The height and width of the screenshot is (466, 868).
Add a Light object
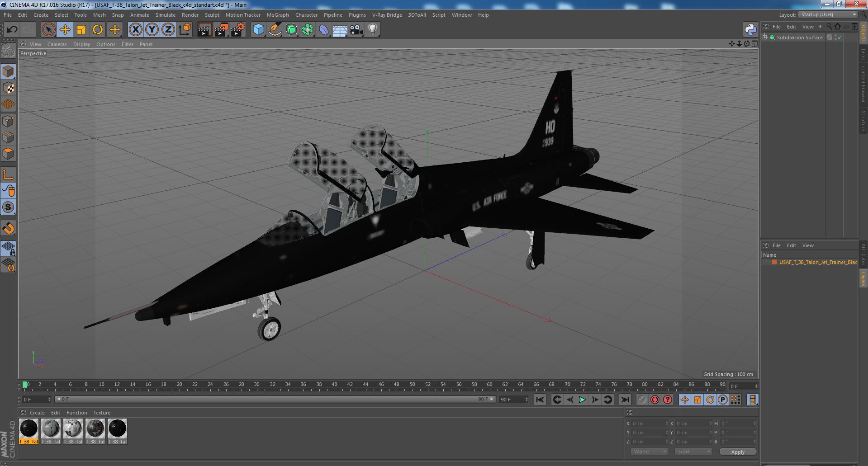click(372, 30)
